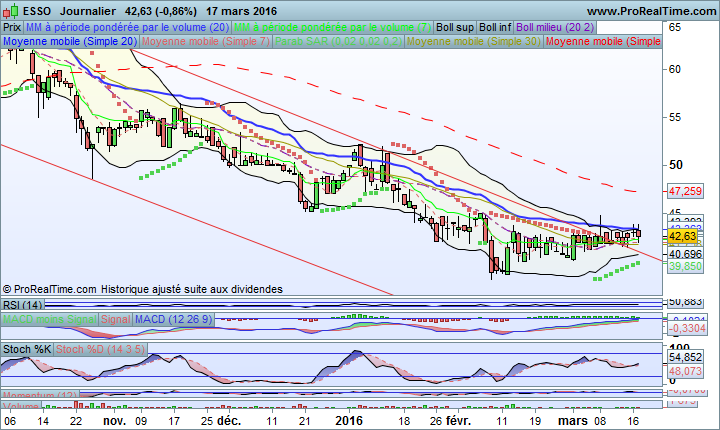Click the 25 date on time axis

207,421
